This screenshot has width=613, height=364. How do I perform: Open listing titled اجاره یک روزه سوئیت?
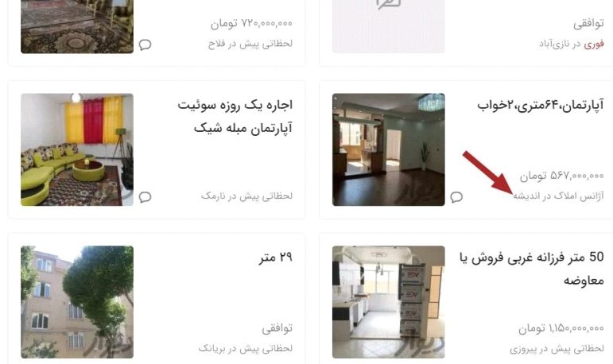[x=235, y=116]
